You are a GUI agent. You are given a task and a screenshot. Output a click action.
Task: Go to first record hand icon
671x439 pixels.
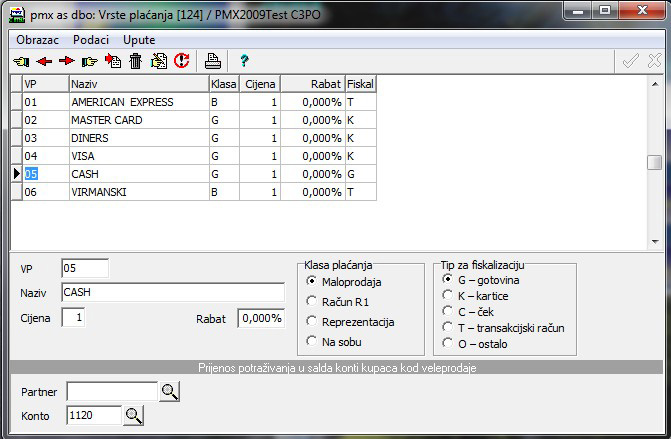click(21, 61)
